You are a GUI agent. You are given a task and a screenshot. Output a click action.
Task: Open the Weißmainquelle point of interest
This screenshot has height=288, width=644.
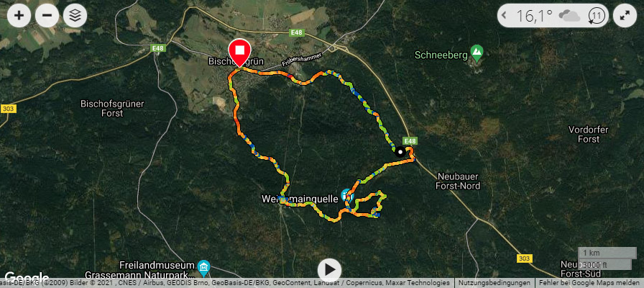[347, 194]
